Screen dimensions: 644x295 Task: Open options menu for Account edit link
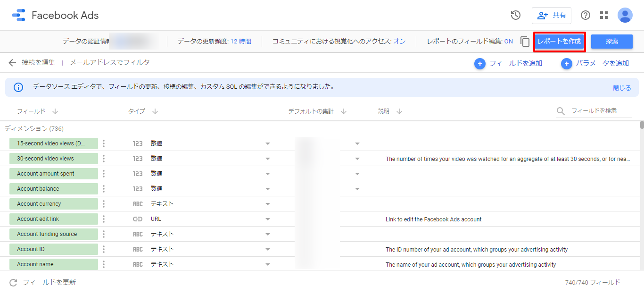(x=104, y=219)
